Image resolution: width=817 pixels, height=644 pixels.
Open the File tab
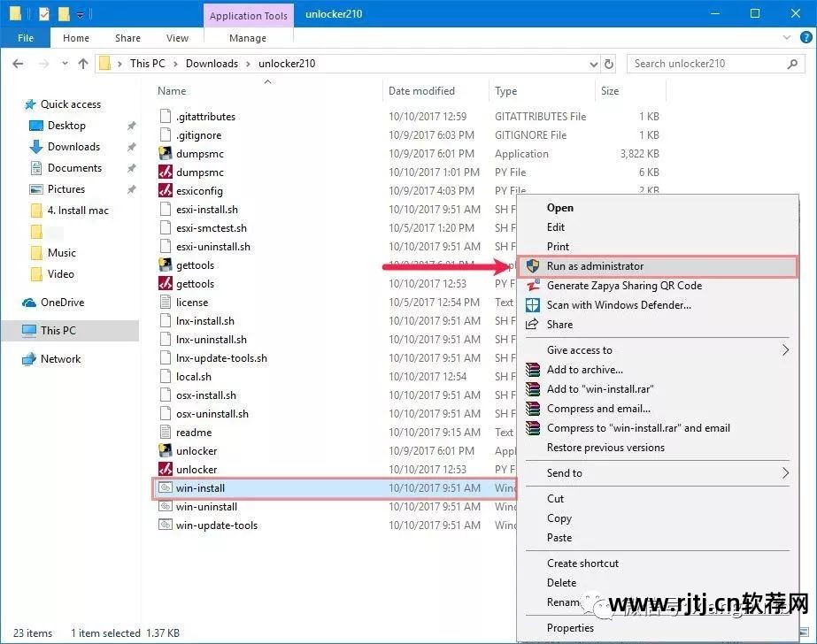(26, 38)
